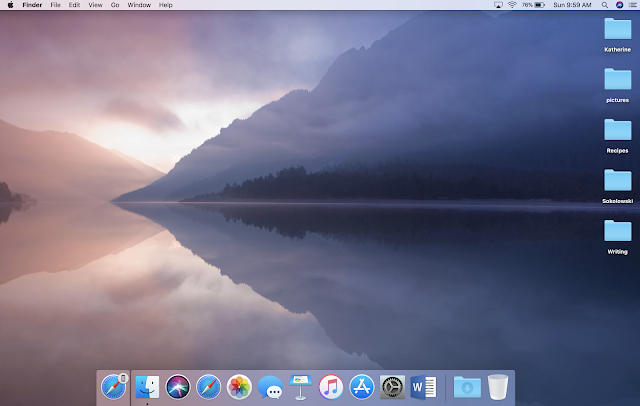Open the Window menu in menu bar
Viewport: 640px width, 406px height.
pyautogui.click(x=139, y=5)
